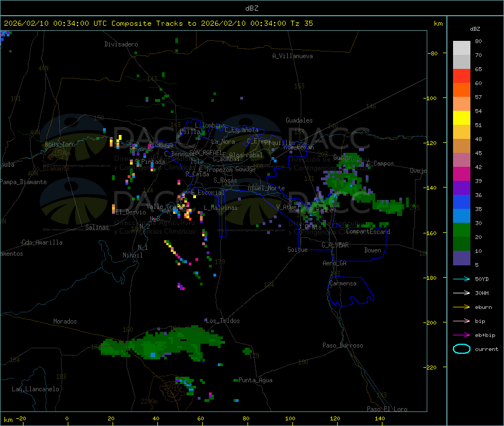Click the 'dBZ' heading above the color scale
The image size is (504, 426).
[475, 29]
